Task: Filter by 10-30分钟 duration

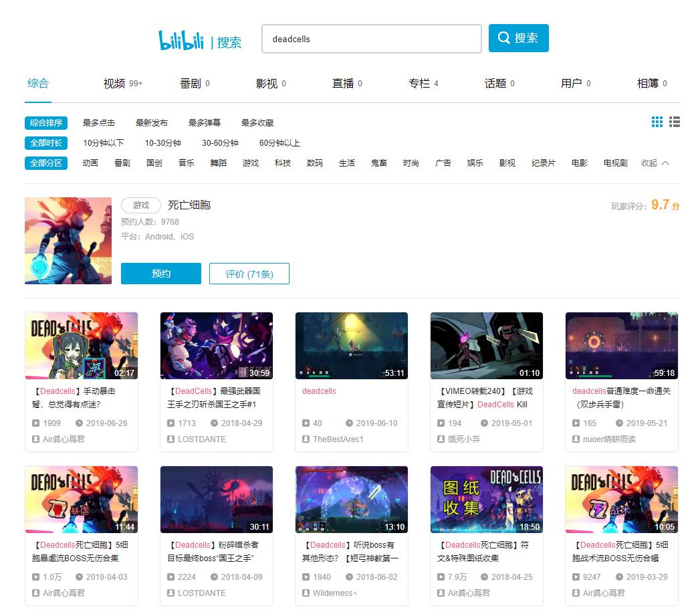Action: [163, 143]
